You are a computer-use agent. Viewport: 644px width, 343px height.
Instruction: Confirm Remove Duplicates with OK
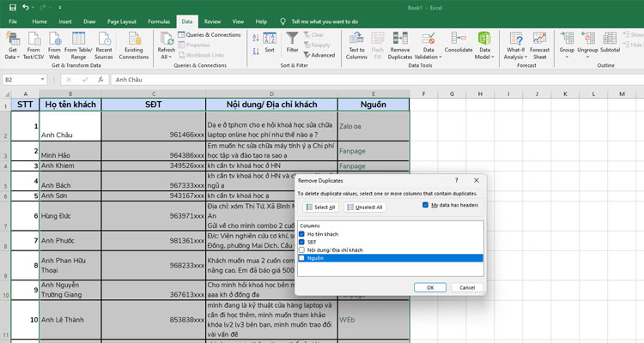(430, 287)
